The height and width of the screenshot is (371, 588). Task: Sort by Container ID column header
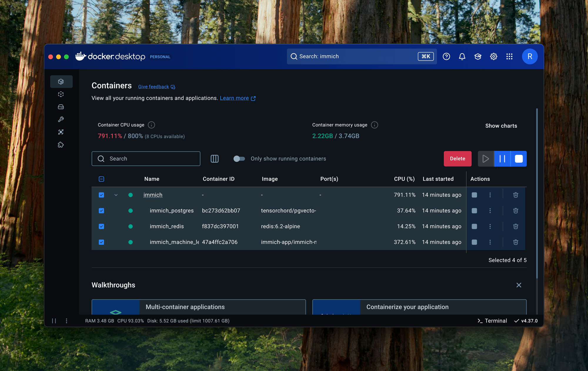point(218,179)
